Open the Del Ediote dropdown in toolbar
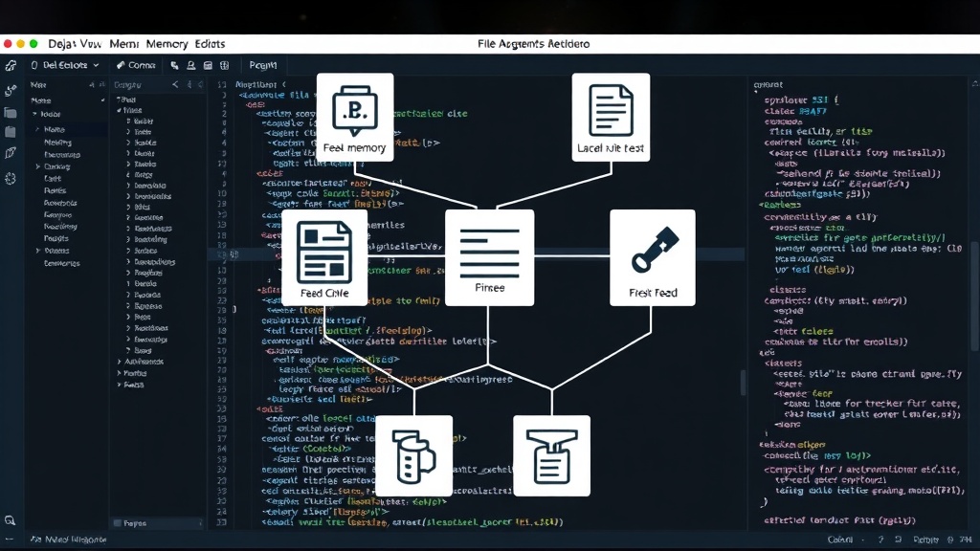The width and height of the screenshot is (980, 551). (x=65, y=65)
